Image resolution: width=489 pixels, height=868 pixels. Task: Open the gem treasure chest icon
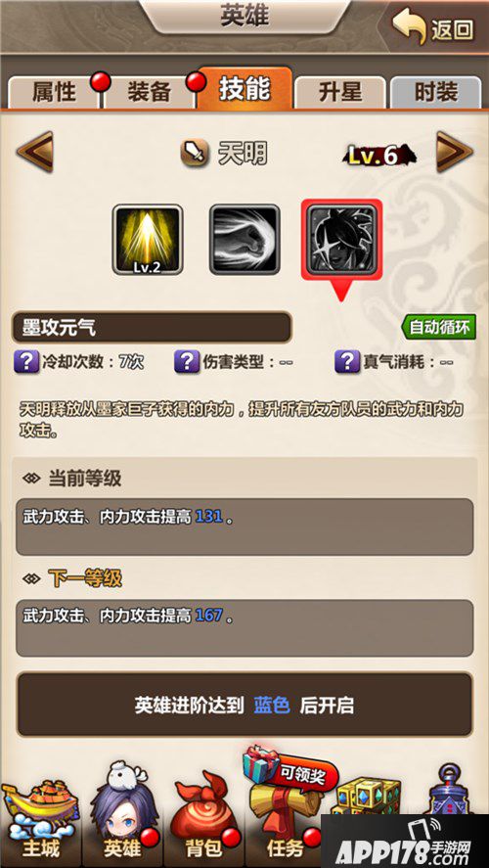pyautogui.click(x=370, y=798)
